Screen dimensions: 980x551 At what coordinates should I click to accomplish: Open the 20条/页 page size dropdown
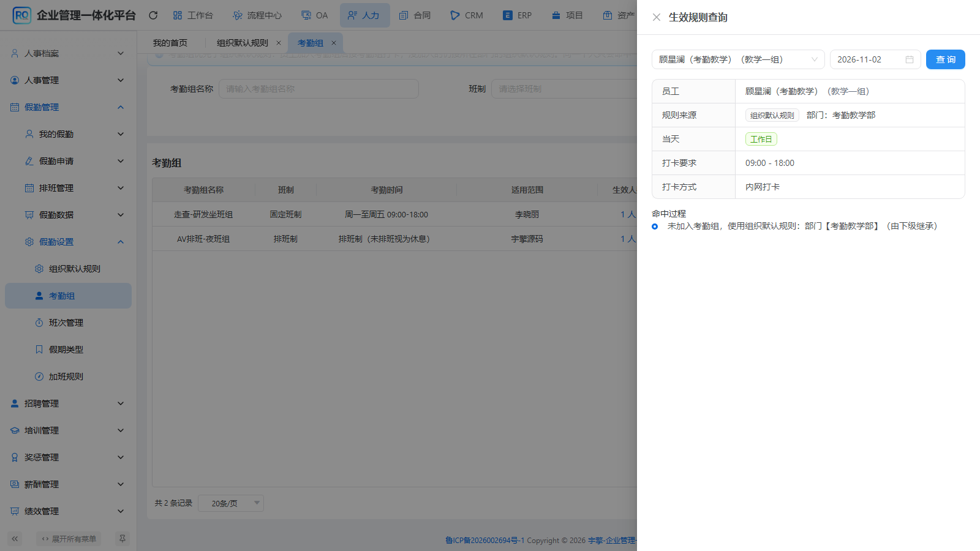pyautogui.click(x=231, y=503)
